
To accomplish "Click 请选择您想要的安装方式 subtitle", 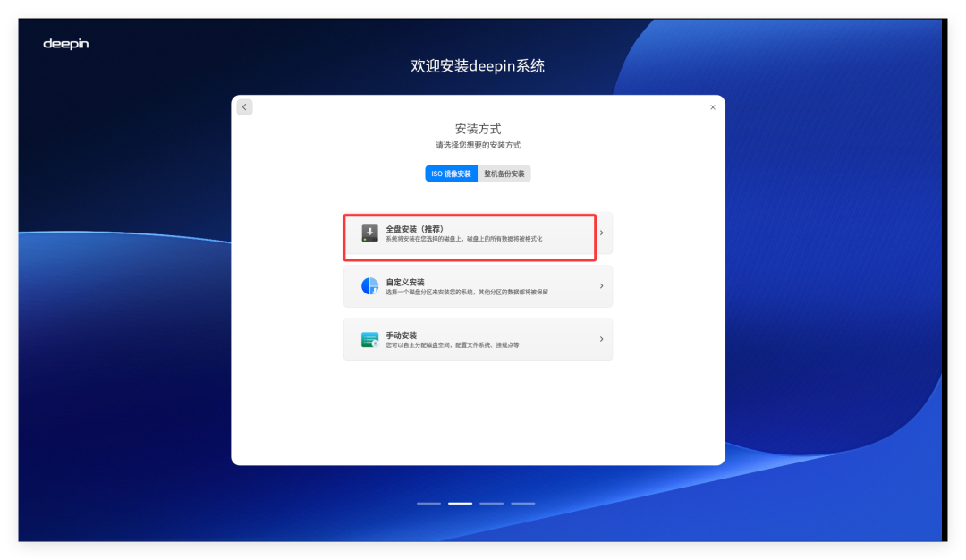I will click(x=478, y=146).
